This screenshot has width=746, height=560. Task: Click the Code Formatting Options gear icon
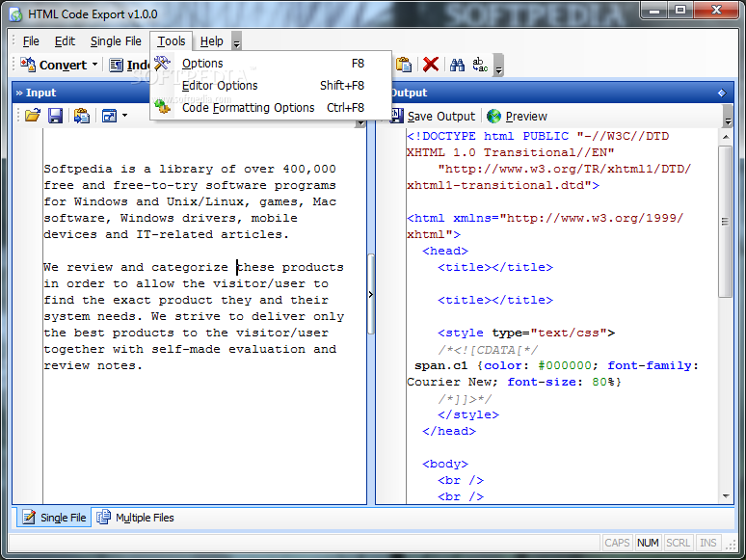click(162, 106)
